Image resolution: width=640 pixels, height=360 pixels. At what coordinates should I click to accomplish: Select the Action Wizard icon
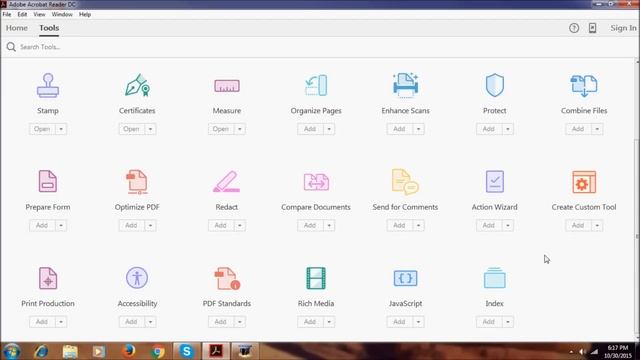[x=495, y=182]
